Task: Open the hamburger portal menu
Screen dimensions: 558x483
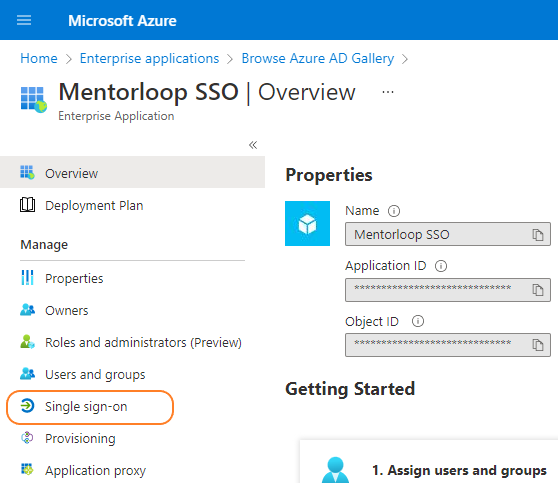Action: (x=24, y=20)
